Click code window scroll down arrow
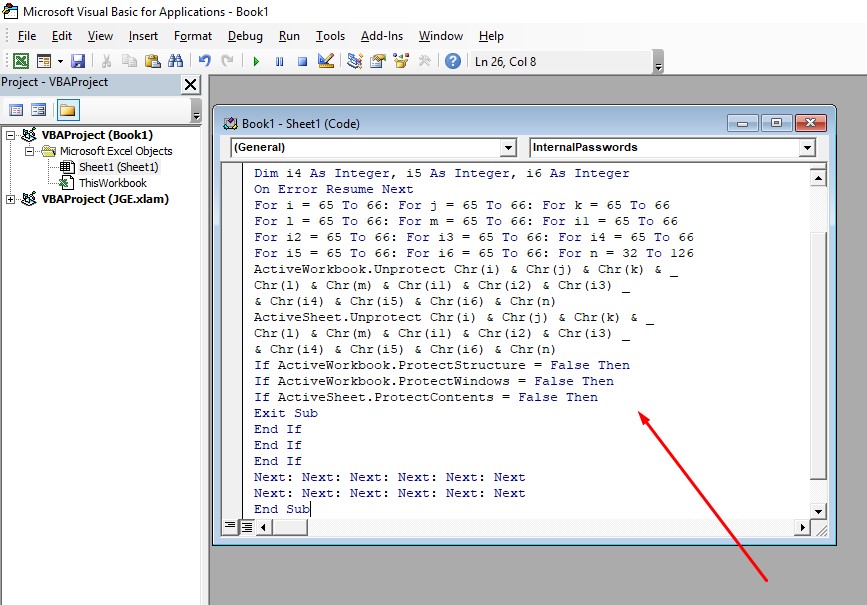The width and height of the screenshot is (867, 605). [818, 511]
